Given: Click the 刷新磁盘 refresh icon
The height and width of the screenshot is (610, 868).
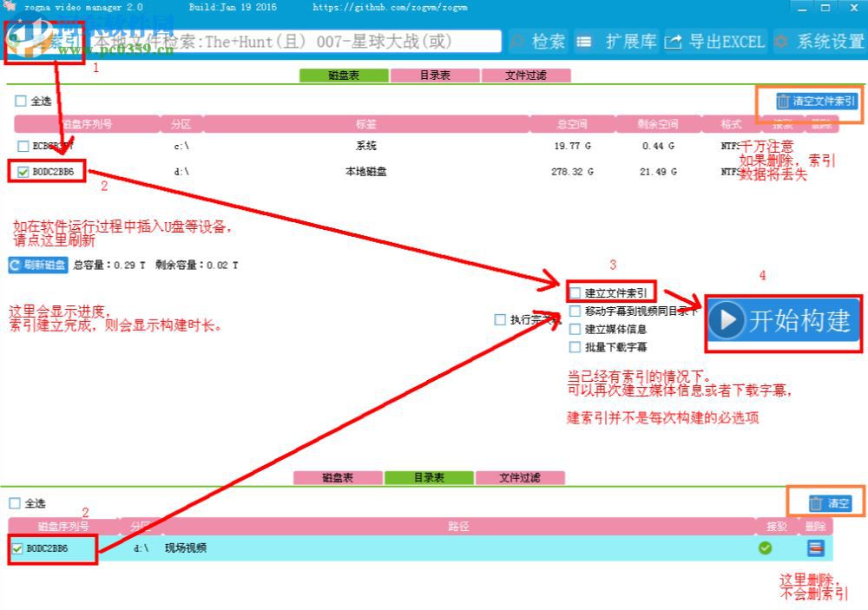Looking at the screenshot, I should click(16, 265).
